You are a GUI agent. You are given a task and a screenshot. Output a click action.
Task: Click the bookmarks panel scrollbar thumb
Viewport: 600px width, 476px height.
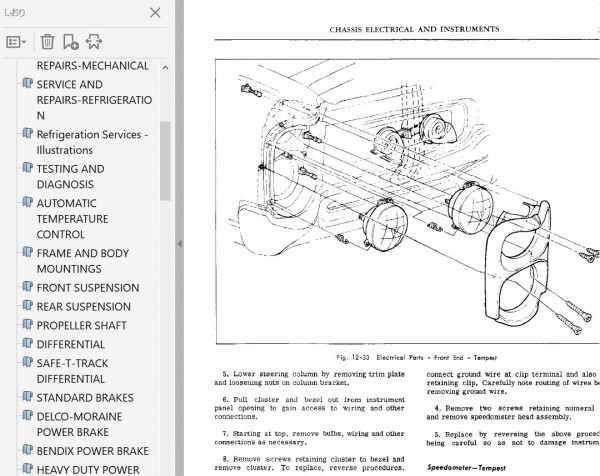(165, 161)
